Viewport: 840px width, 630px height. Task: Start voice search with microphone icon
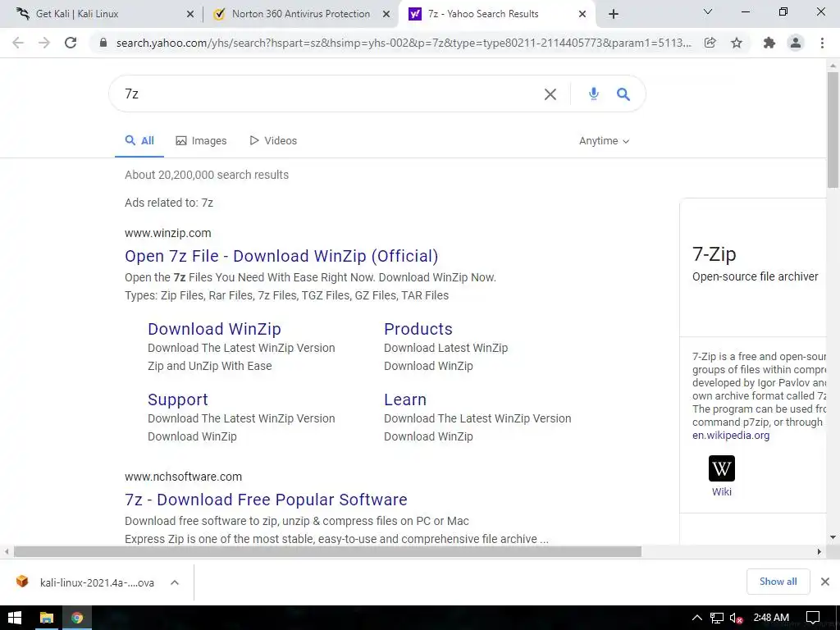point(594,94)
